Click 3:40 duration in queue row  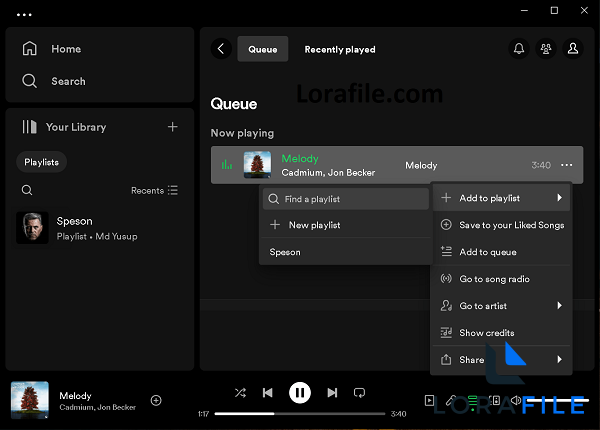click(541, 165)
